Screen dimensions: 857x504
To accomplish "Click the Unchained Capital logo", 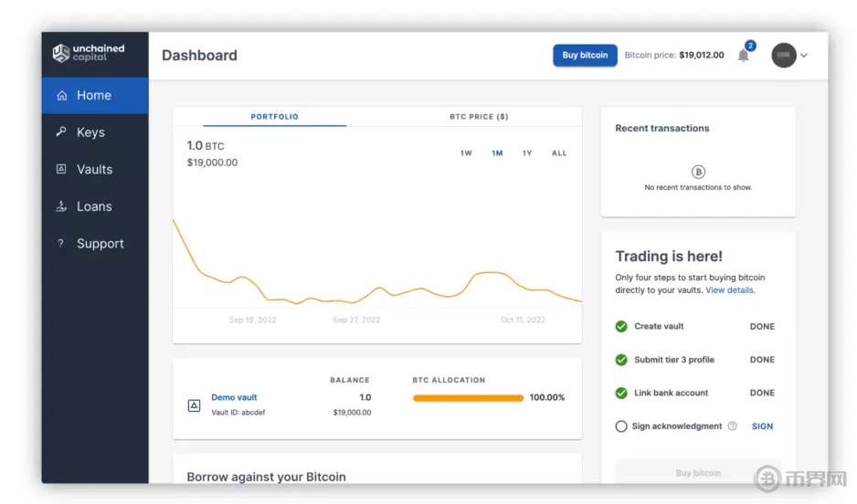I will 89,53.
